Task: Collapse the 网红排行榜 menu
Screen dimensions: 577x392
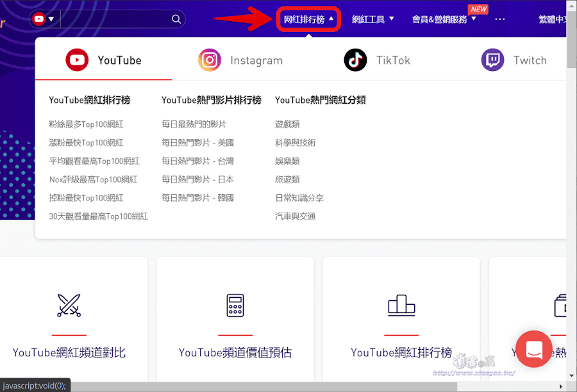Action: coord(308,19)
